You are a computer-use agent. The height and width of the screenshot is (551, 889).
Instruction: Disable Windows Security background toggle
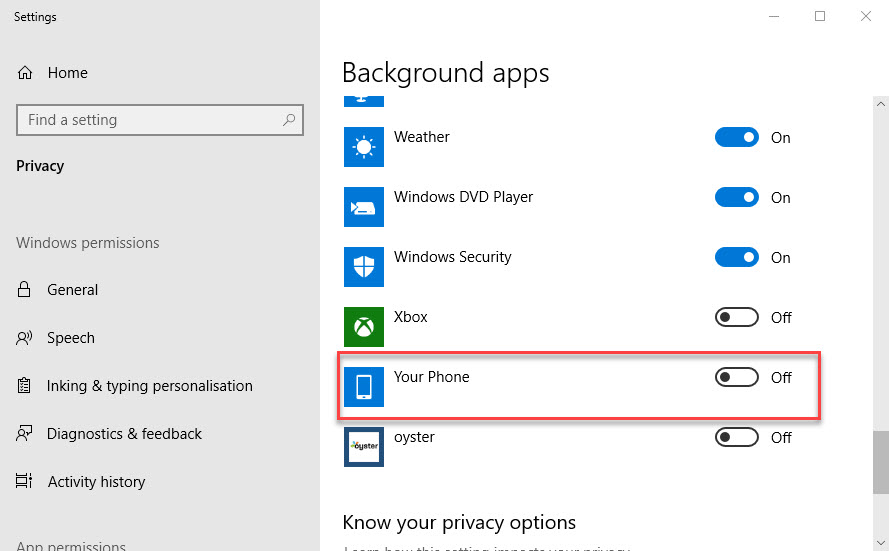(x=736, y=257)
